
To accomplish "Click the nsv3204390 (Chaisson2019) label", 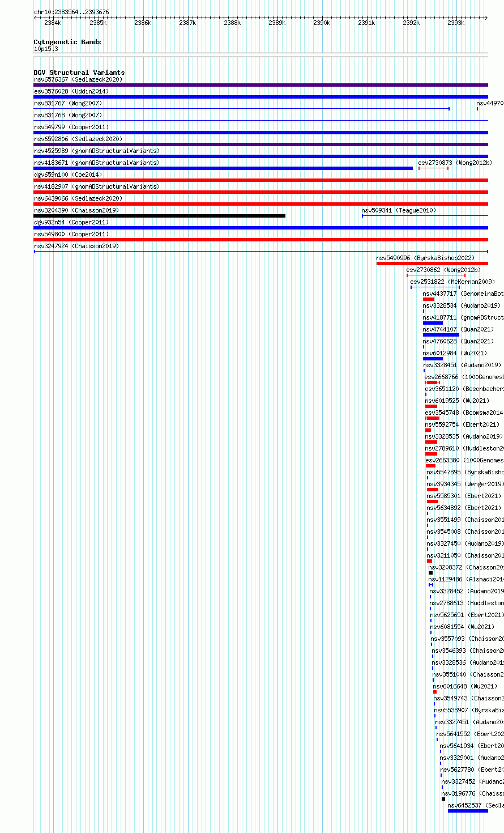I will 76,210.
